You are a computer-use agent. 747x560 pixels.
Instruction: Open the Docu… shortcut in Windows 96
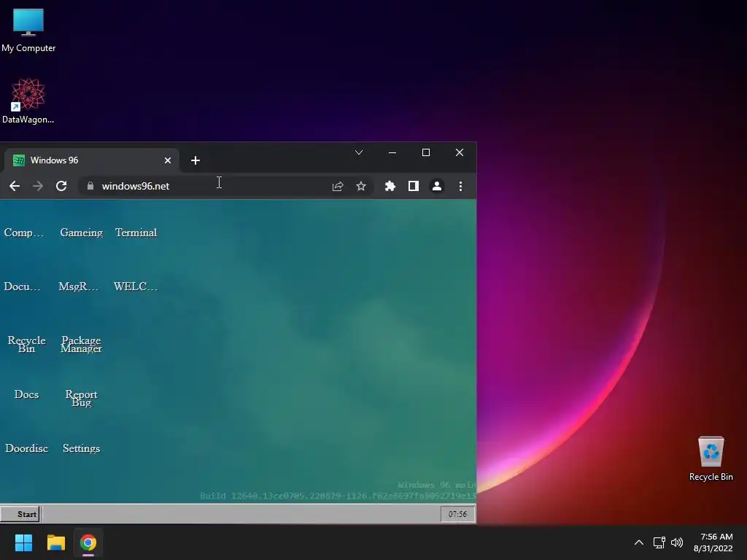coord(22,286)
